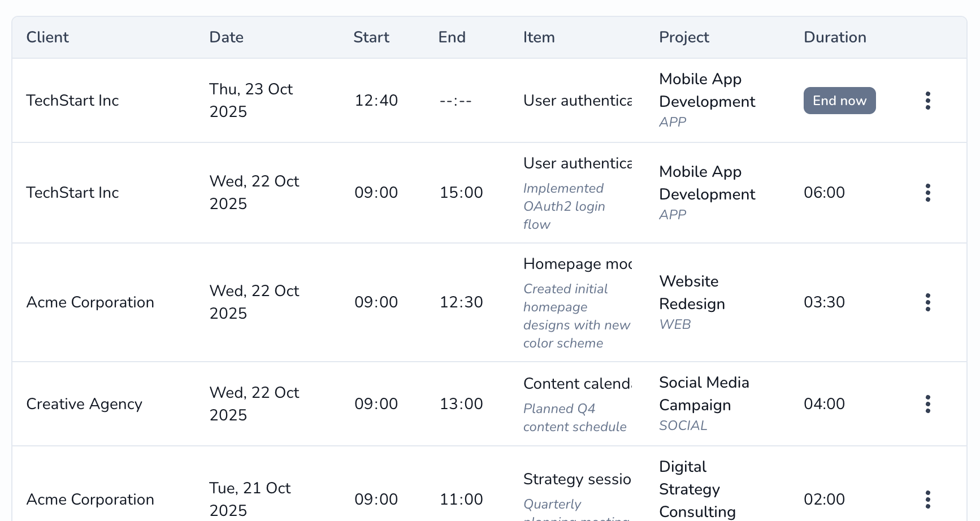Click the Item column header
This screenshot has width=980, height=521.
coord(539,37)
